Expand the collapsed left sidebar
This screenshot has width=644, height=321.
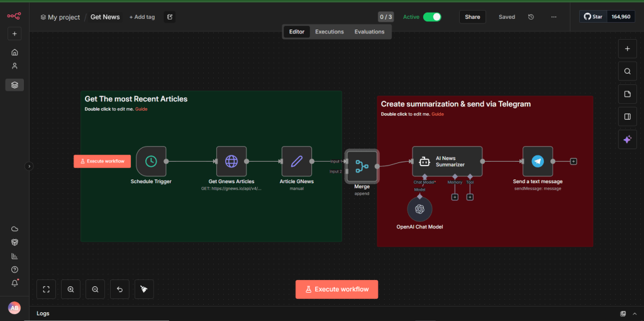tap(28, 166)
